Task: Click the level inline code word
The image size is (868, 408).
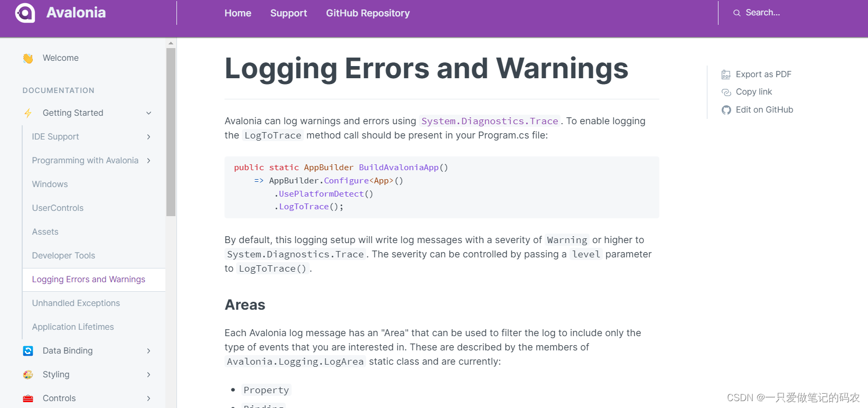Action: pyautogui.click(x=586, y=254)
